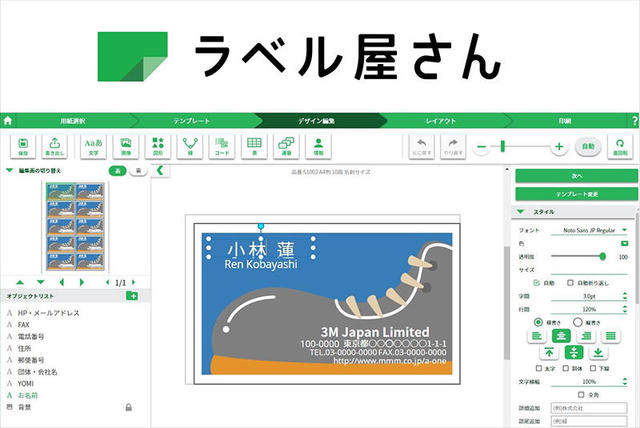Set zoom to 自動 auto
Viewport: 640px width, 428px height.
pyautogui.click(x=588, y=146)
